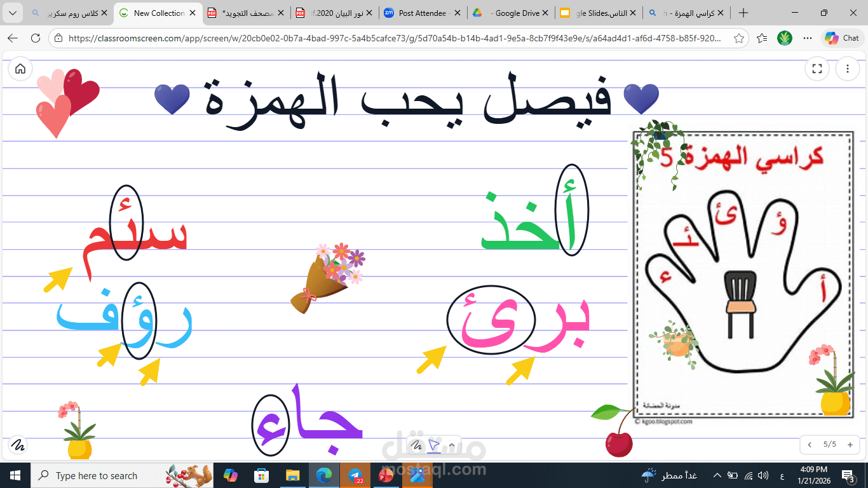
Task: Switch to the مصحف التجويد PDF tab
Action: (x=246, y=13)
